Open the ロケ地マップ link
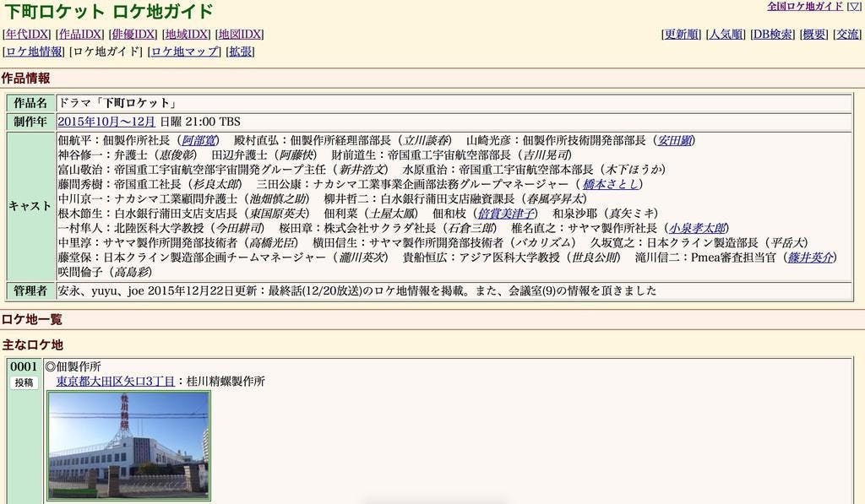The image size is (865, 504). pos(185,51)
